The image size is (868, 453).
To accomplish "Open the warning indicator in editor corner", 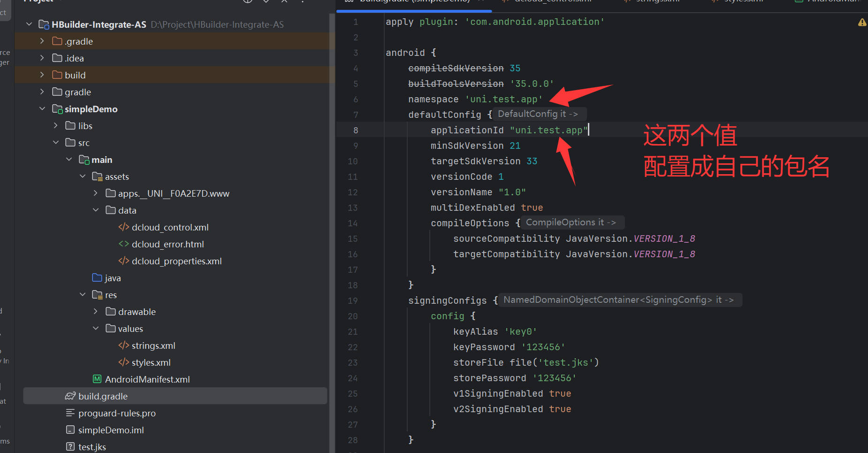I will point(862,22).
